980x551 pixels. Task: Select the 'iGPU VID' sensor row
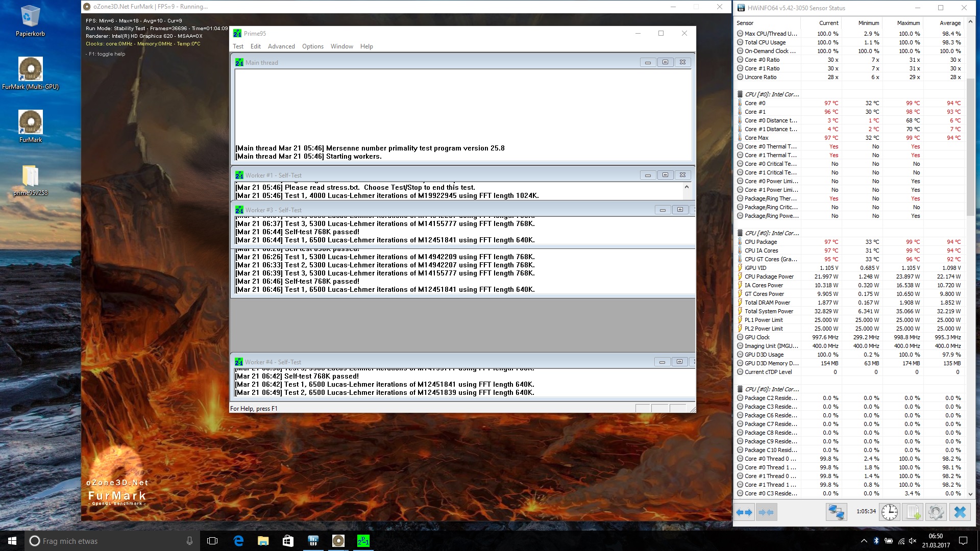point(849,268)
